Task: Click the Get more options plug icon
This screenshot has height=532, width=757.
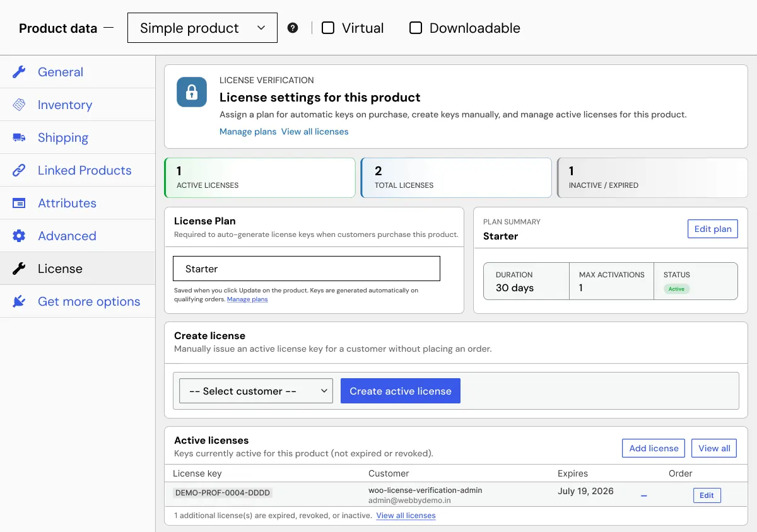Action: click(19, 301)
